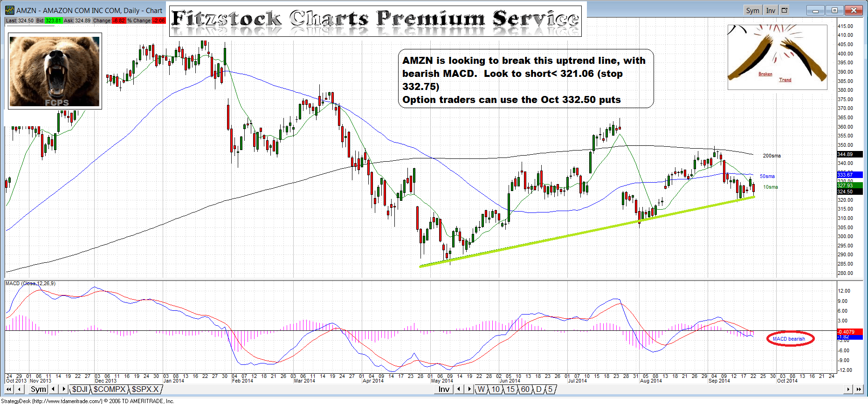The width and height of the screenshot is (868, 404).
Task: Switch to the $DJI symbol tab
Action: pos(80,389)
